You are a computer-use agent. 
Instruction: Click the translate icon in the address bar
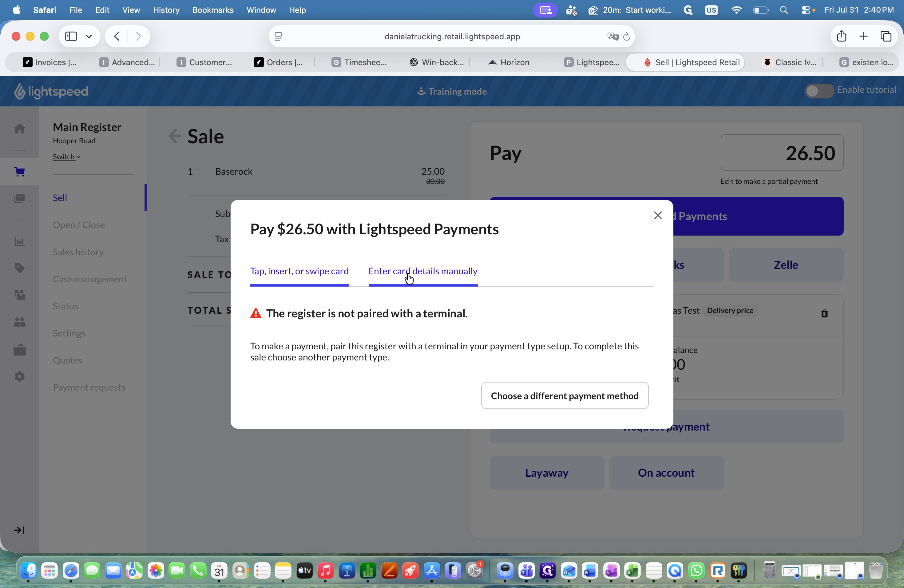click(x=613, y=37)
